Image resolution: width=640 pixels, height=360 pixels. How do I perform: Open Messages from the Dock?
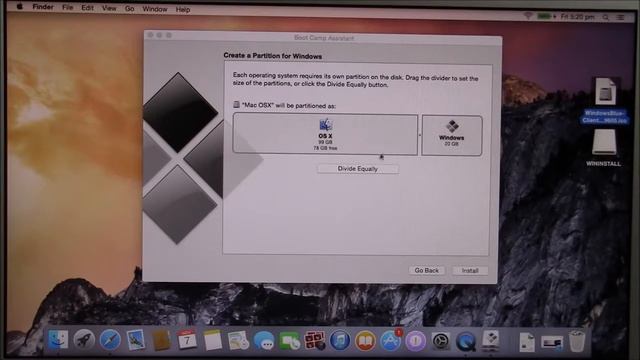coord(264,340)
